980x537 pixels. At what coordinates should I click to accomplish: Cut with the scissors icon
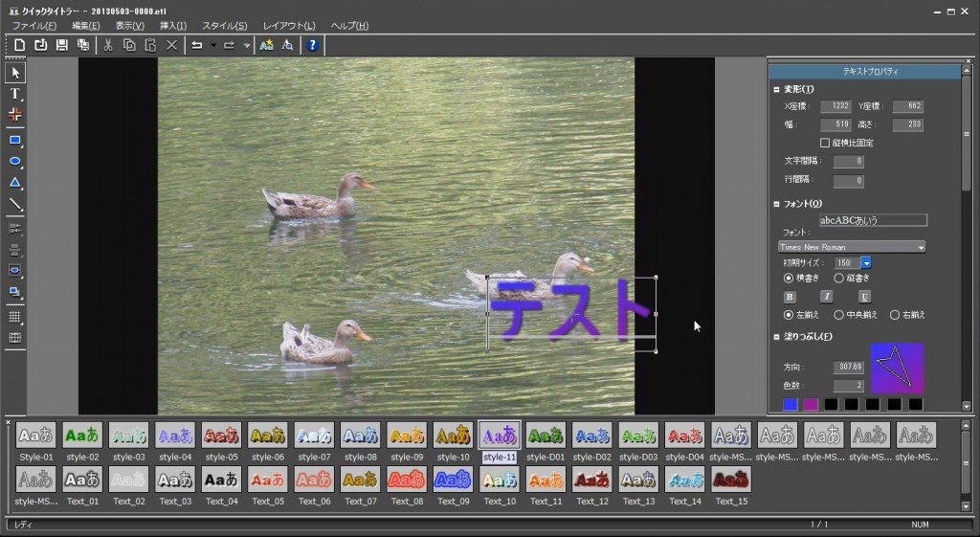point(108,45)
